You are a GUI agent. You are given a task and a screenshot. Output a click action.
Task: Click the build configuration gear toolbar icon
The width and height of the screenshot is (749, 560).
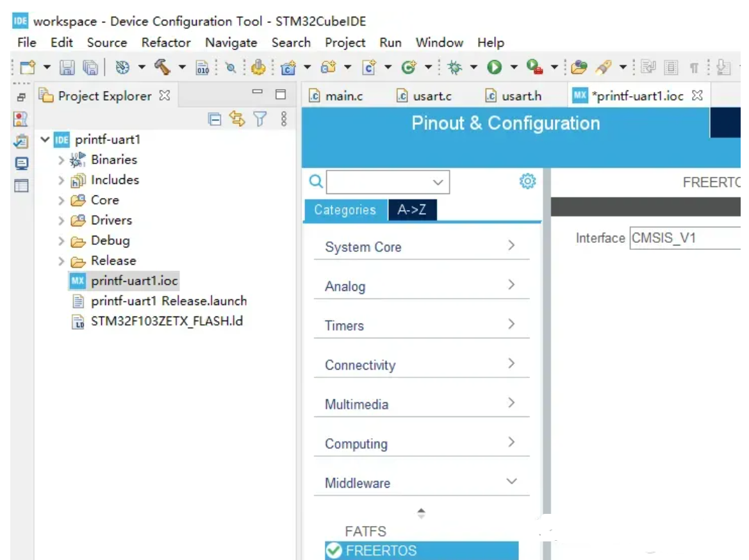(122, 67)
